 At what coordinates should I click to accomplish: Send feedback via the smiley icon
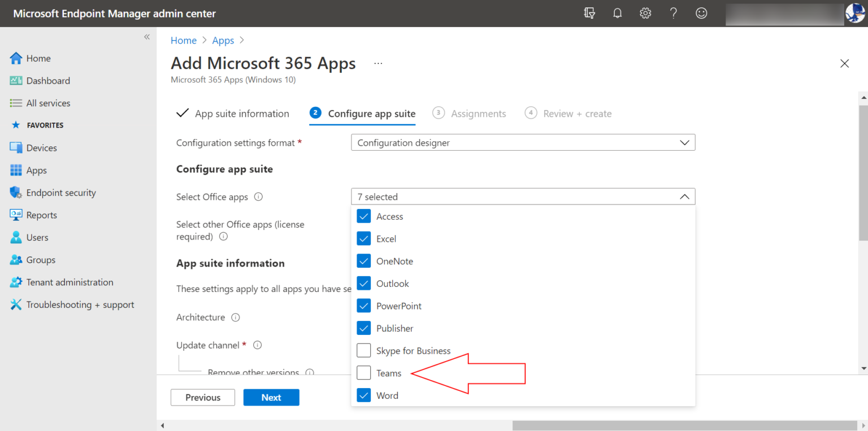(701, 12)
